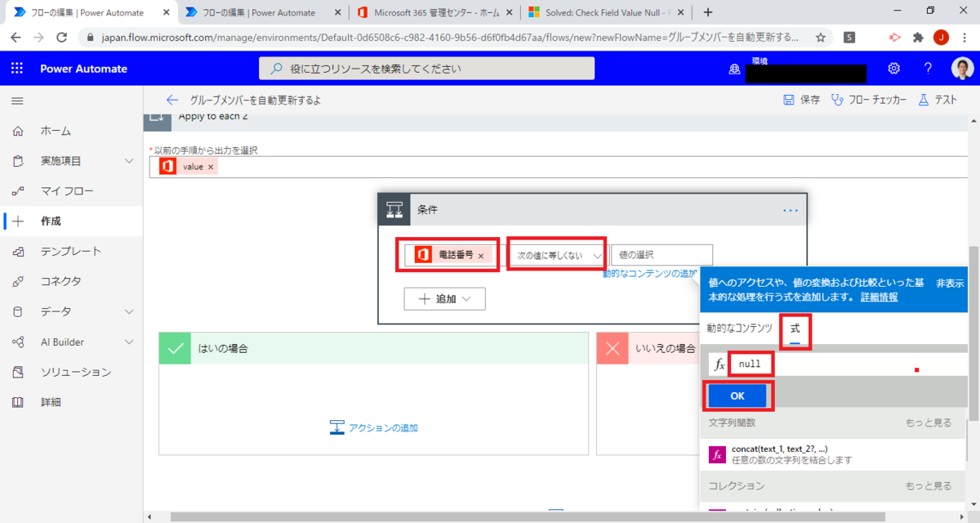This screenshot has width=980, height=523.
Task: Click the environment icon in header
Action: click(734, 69)
